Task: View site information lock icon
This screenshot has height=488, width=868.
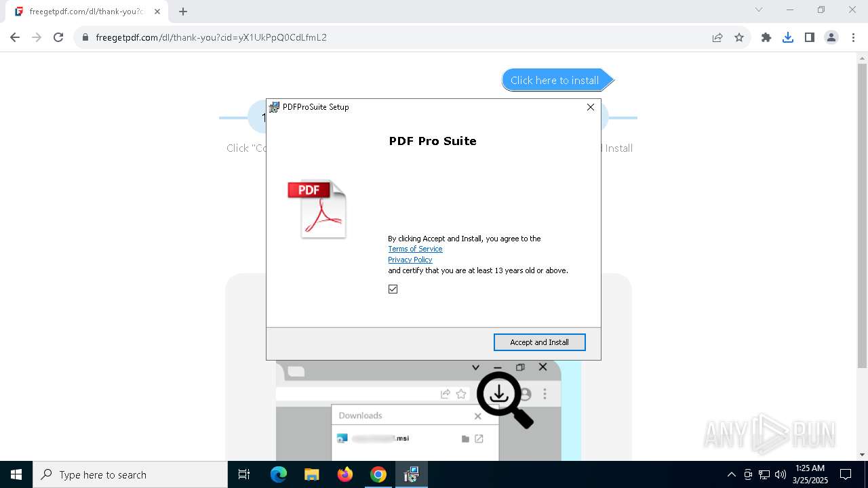Action: [x=85, y=37]
